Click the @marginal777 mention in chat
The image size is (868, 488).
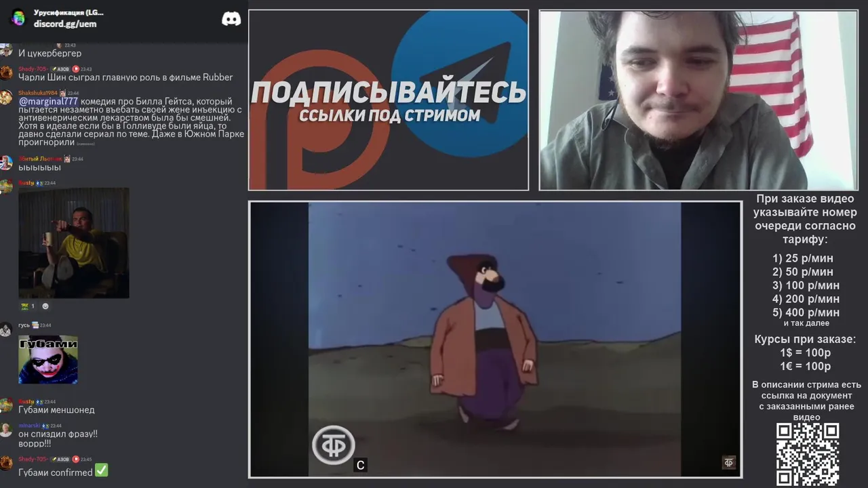(x=48, y=102)
